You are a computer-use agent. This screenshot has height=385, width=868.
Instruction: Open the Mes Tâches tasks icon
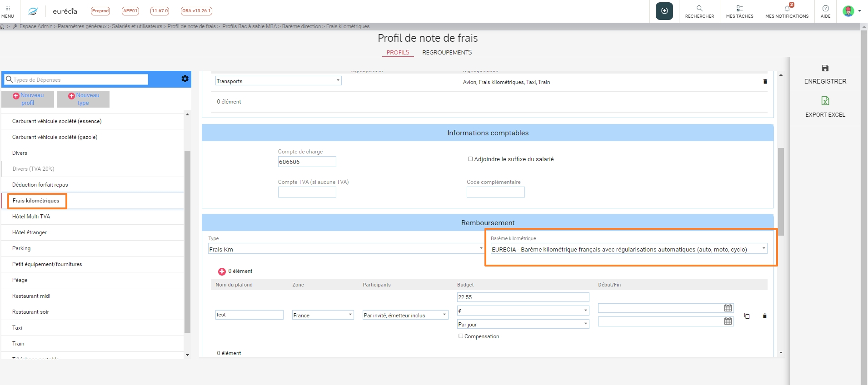[739, 9]
